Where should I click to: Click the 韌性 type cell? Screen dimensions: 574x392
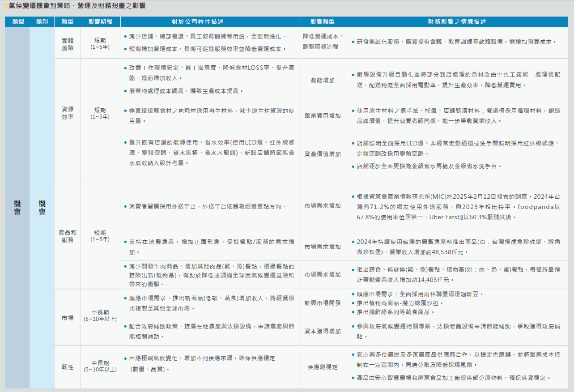[x=68, y=367]
